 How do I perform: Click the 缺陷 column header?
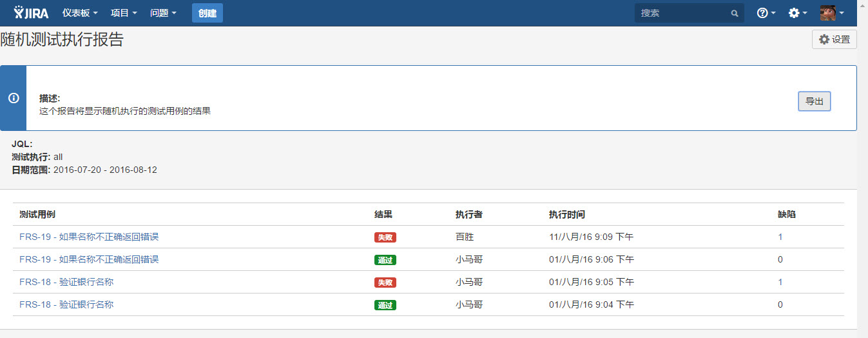tap(787, 214)
